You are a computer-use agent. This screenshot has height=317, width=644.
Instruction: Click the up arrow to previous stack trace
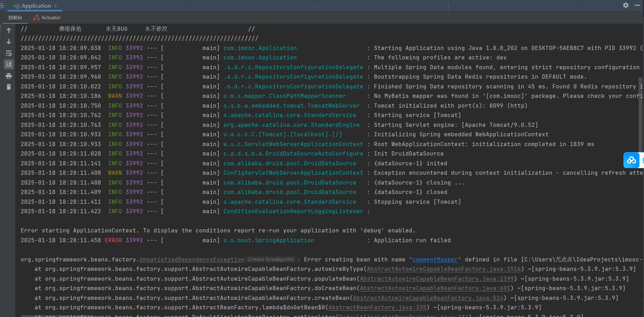pos(9,30)
